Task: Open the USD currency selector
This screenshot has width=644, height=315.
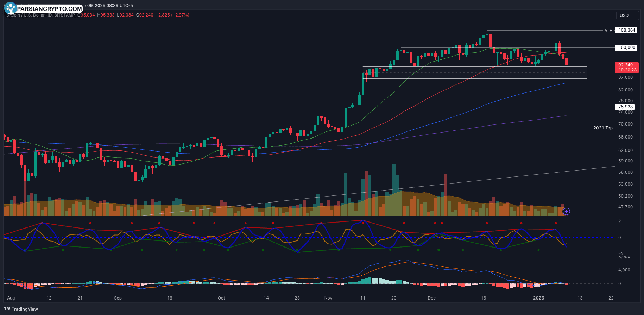Action: 627,15
